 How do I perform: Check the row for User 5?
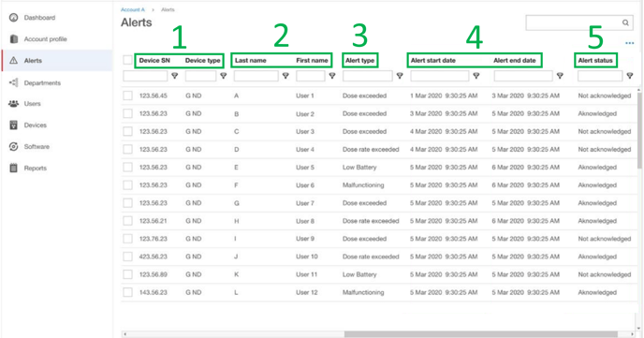(127, 168)
